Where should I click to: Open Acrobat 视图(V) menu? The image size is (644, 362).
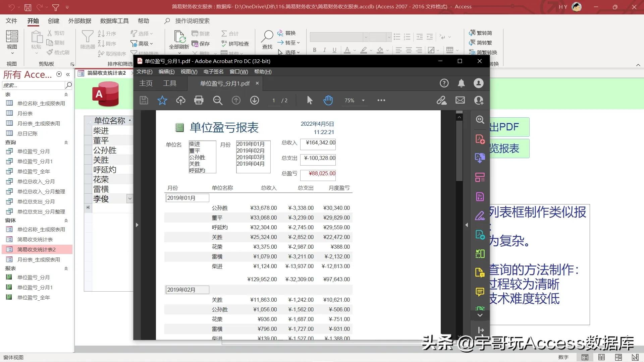189,72
